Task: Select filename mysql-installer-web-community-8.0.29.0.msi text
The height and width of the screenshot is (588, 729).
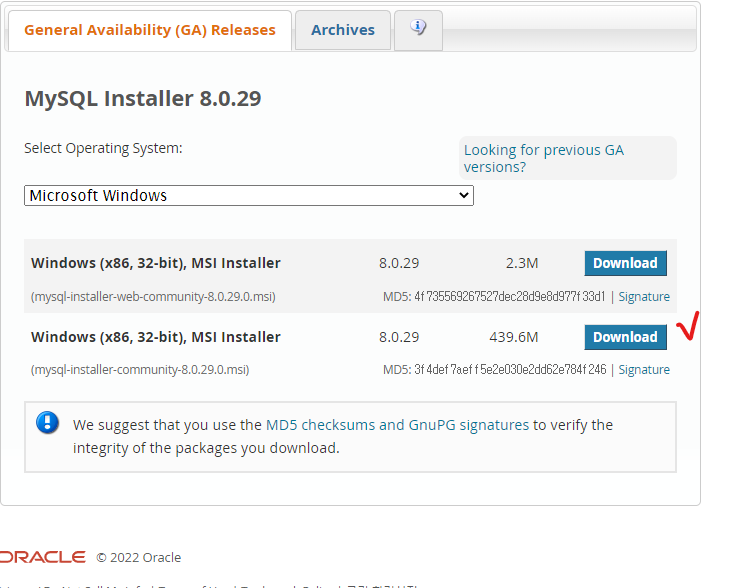Action: (153, 297)
